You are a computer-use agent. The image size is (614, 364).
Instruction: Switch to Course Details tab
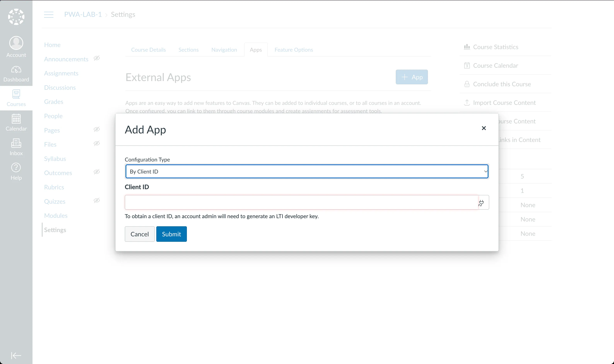point(148,50)
